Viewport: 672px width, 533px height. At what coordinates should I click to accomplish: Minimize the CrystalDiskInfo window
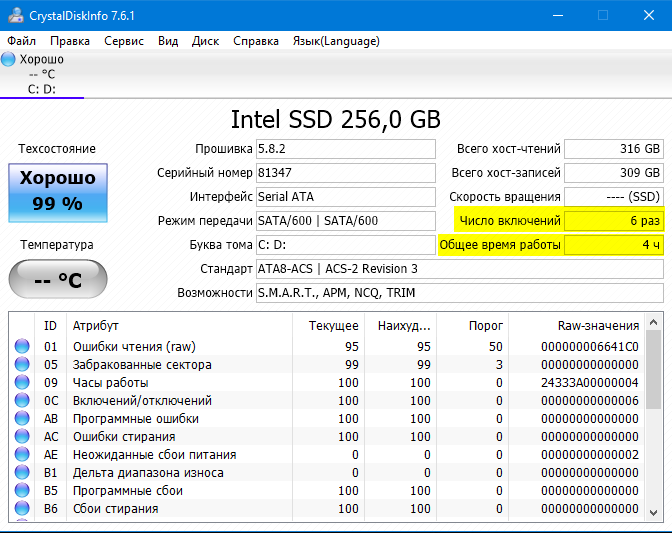[558, 15]
